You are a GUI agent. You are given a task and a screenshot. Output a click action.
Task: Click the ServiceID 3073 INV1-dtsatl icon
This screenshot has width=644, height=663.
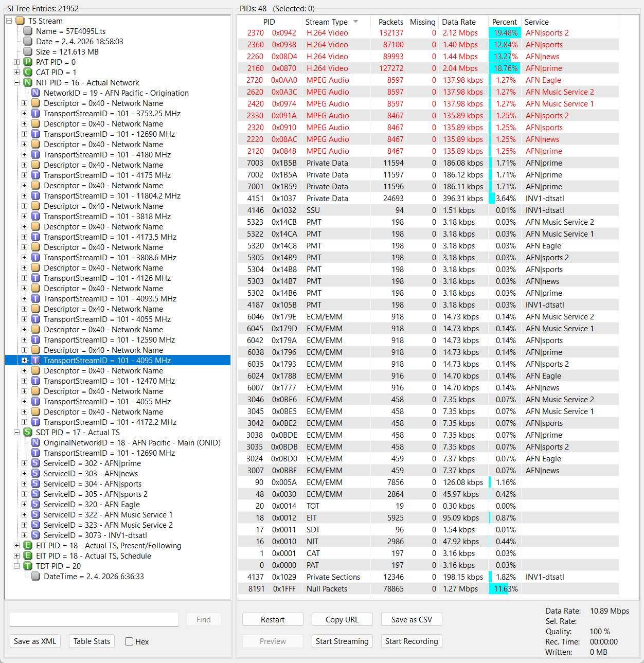click(35, 535)
